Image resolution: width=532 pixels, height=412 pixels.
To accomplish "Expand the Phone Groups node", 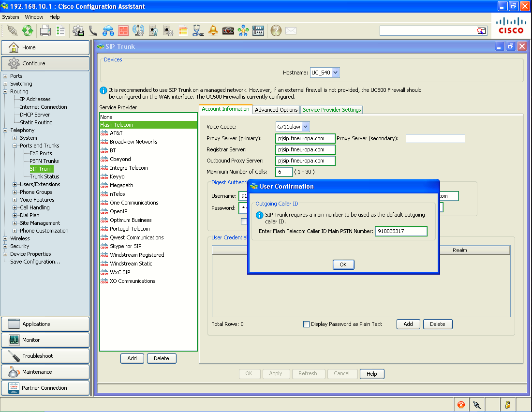I will (15, 192).
